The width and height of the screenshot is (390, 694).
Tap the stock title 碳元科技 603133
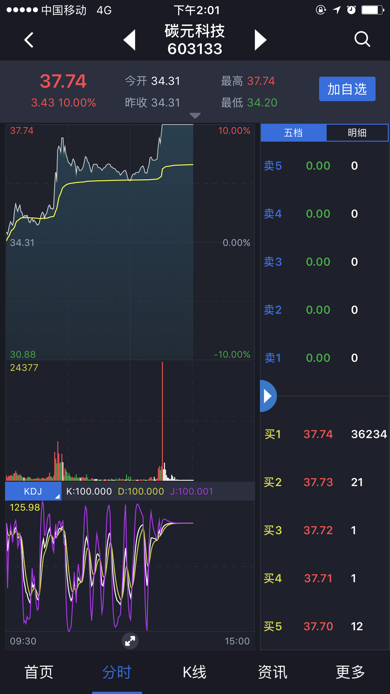195,40
